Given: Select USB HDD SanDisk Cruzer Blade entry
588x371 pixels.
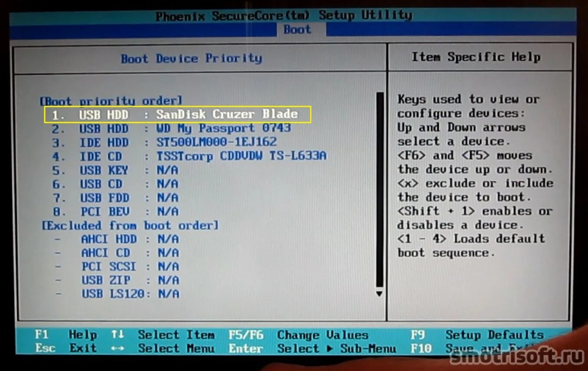Looking at the screenshot, I should [177, 115].
